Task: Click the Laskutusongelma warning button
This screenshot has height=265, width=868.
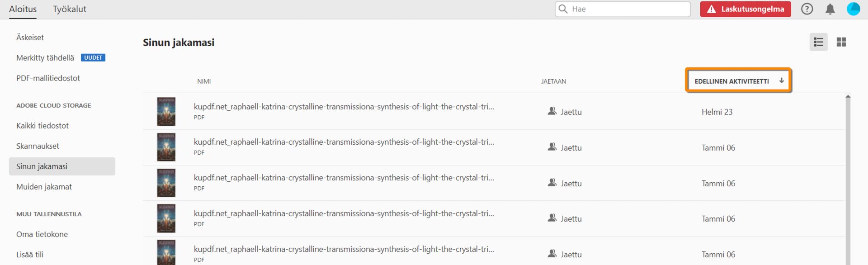Action: pyautogui.click(x=745, y=9)
